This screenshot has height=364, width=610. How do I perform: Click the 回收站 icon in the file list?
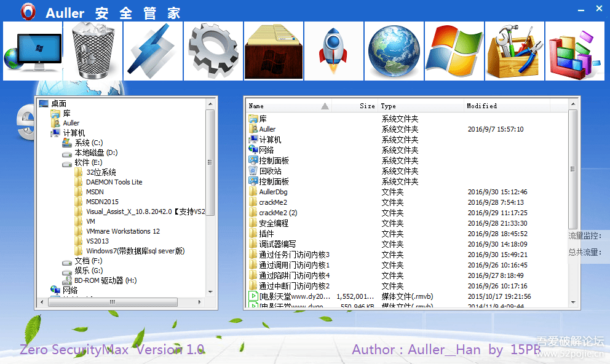[254, 171]
